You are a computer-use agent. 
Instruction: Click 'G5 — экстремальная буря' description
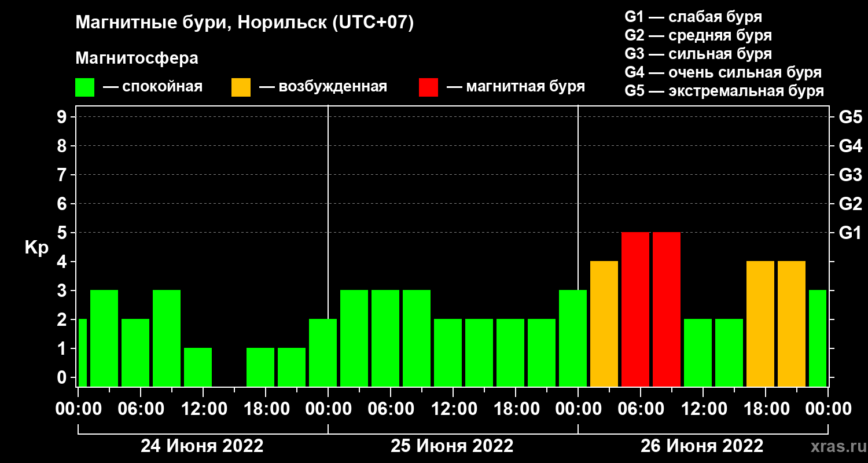[724, 91]
